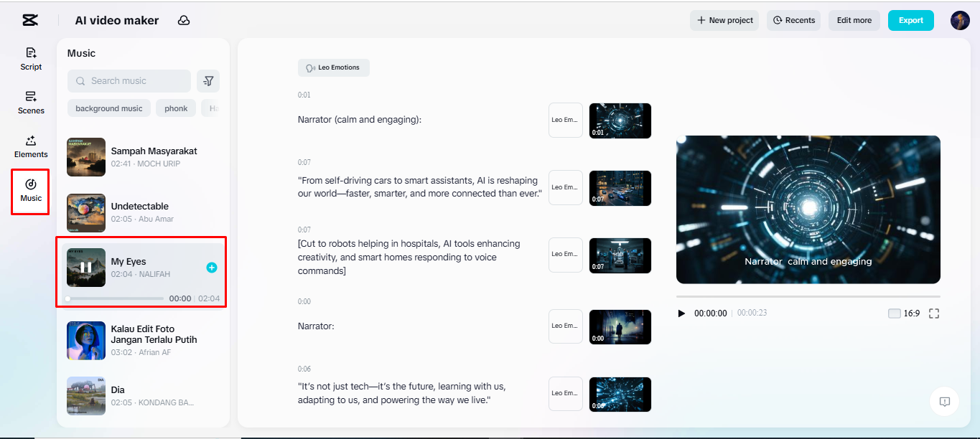Click the 'Cut to robots helping' script line
Image resolution: width=980 pixels, height=439 pixels.
coord(409,258)
